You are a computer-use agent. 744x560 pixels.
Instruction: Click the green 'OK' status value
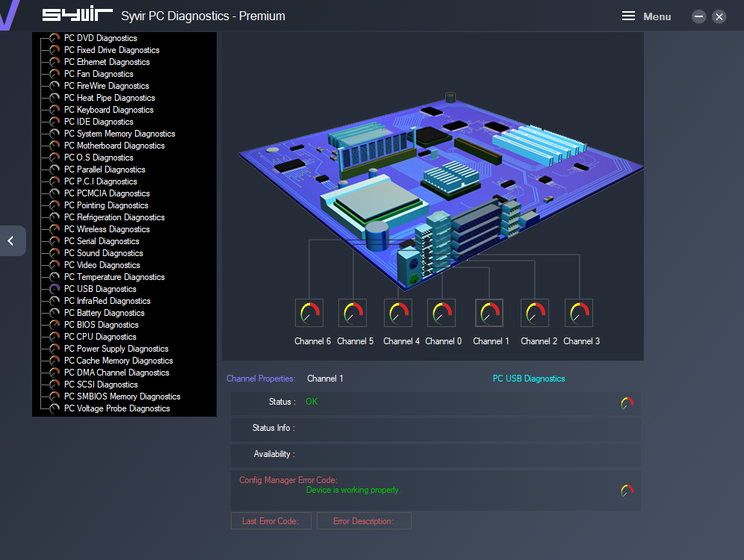click(311, 402)
